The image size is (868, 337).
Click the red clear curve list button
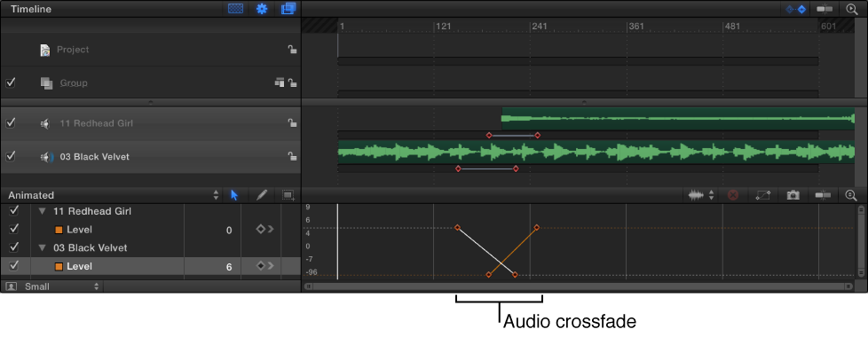[733, 195]
